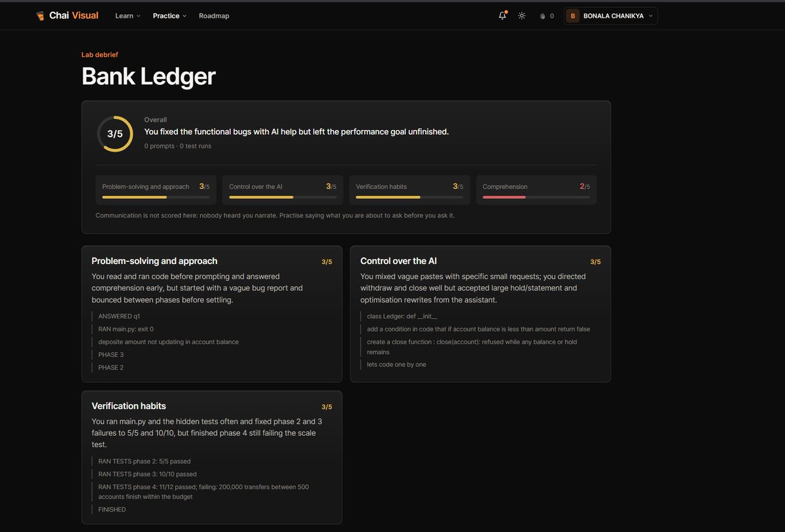Screen dimensions: 785x532
Task: Click the 3/5 score in Problem-solving card
Action: pyautogui.click(x=326, y=262)
